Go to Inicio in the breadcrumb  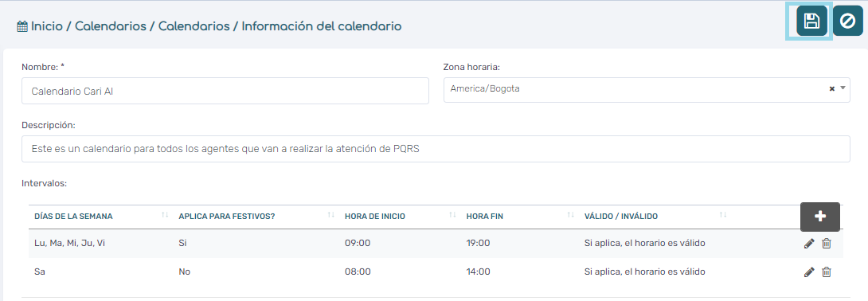[x=46, y=26]
